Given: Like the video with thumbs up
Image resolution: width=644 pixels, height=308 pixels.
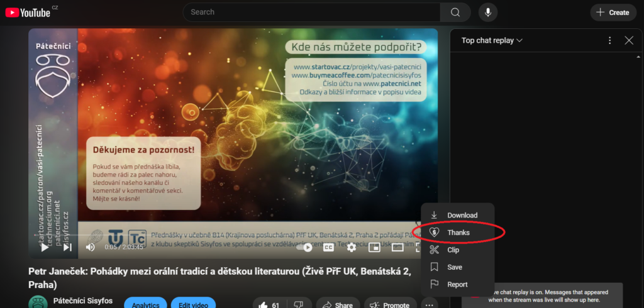Looking at the screenshot, I should click(269, 305).
